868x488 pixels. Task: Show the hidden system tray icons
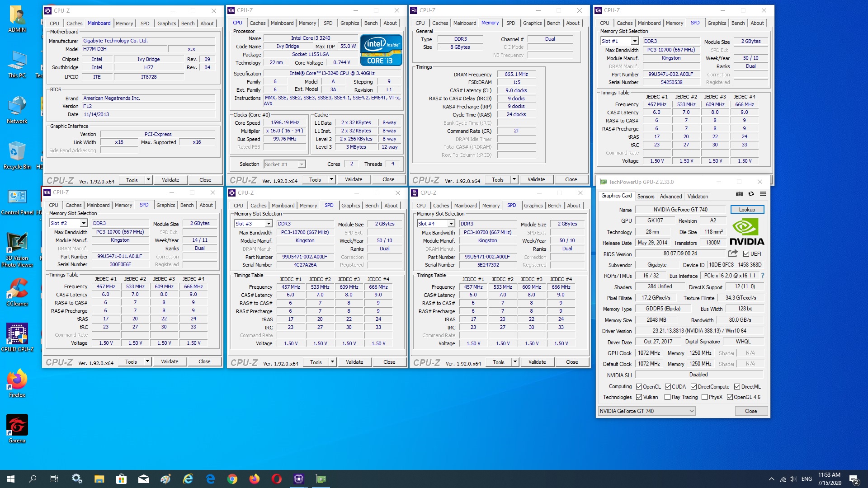771,479
